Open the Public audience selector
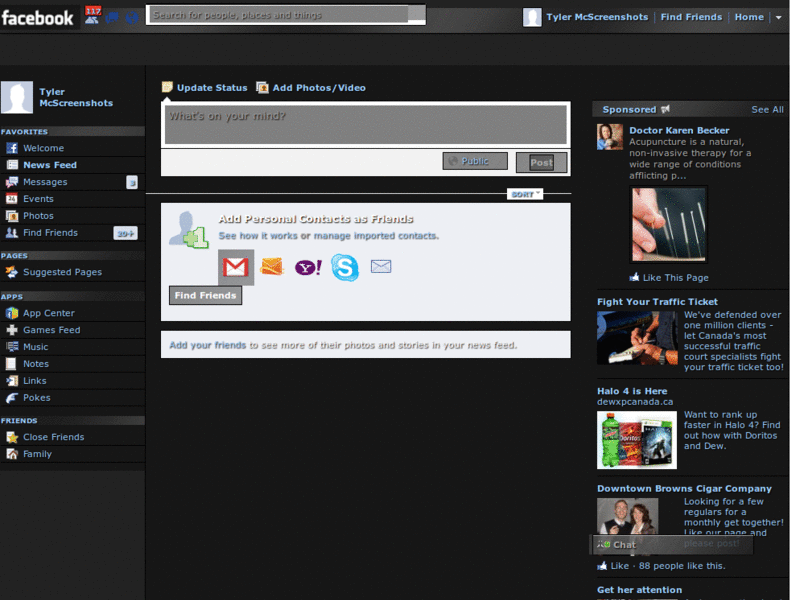800x600 pixels. coord(475,161)
